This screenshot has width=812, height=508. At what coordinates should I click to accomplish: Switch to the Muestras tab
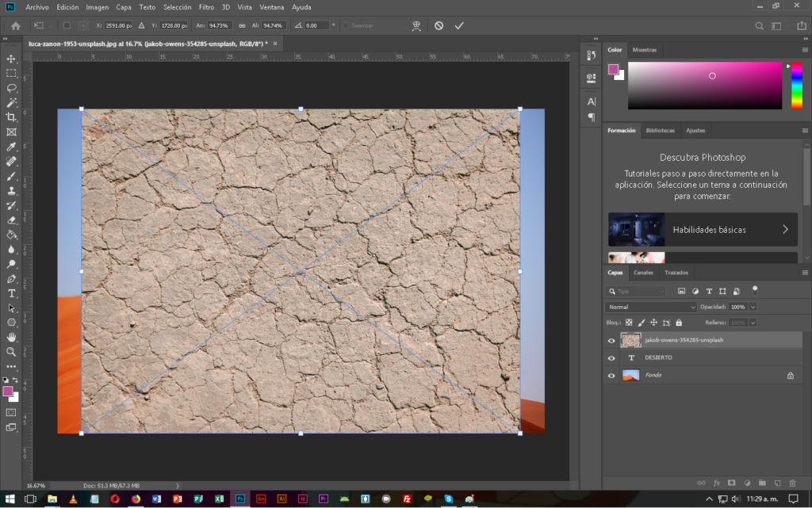click(x=644, y=50)
